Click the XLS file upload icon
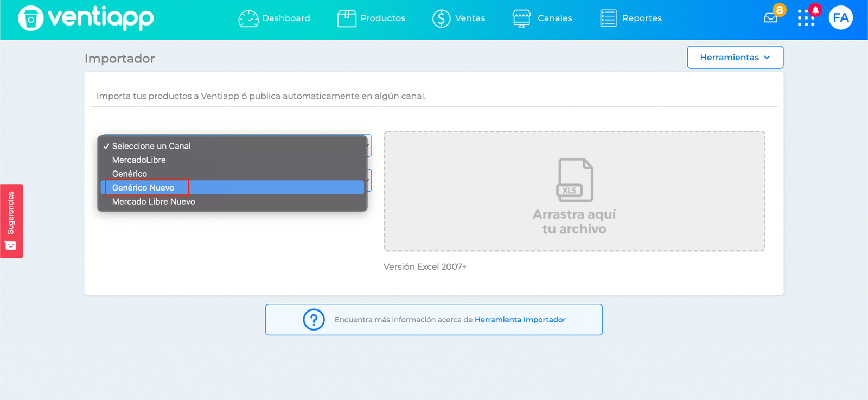Screen dimensions: 868x400 click(575, 180)
